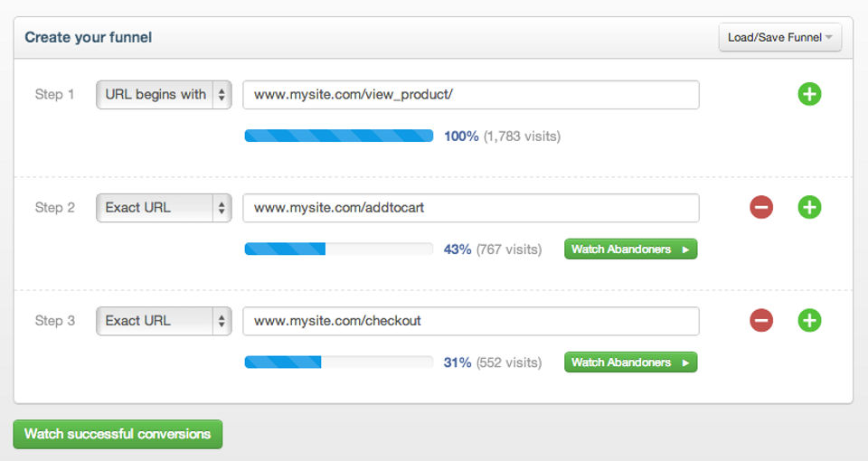Expand Step 2 'Exact URL' match selector
This screenshot has height=461, width=868.
tap(164, 208)
